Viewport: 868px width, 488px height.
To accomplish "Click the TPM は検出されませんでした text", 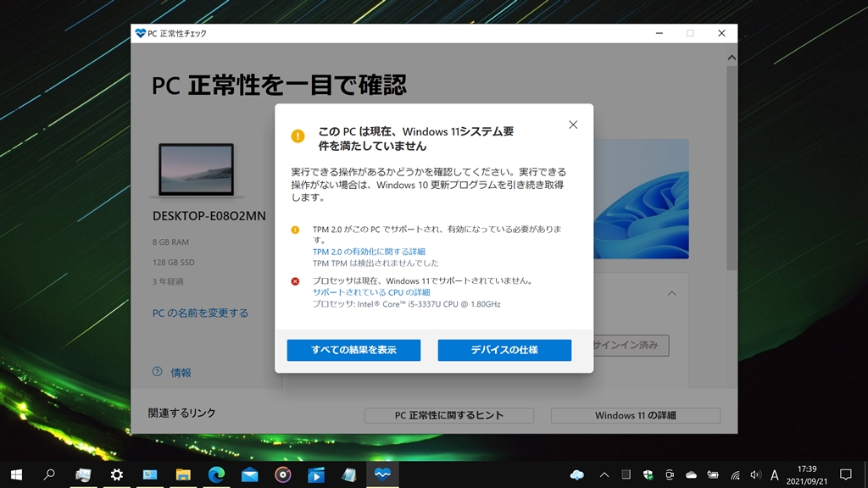I will 376,263.
